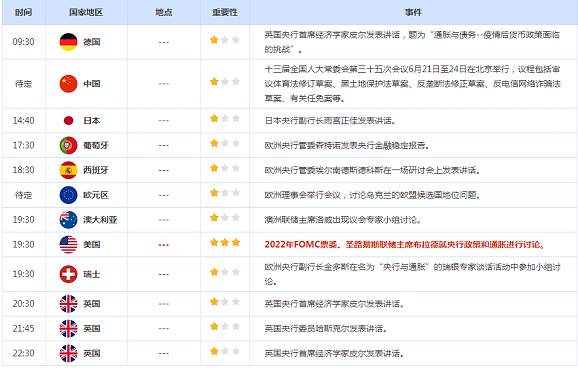Select the 09:30 time cell
Viewport: 578px width, 368px height.
(x=24, y=42)
